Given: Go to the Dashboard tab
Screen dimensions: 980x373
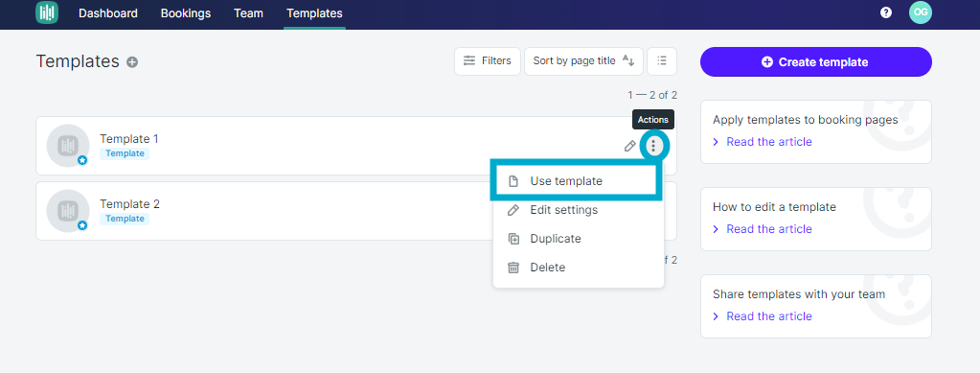Looking at the screenshot, I should tap(108, 13).
